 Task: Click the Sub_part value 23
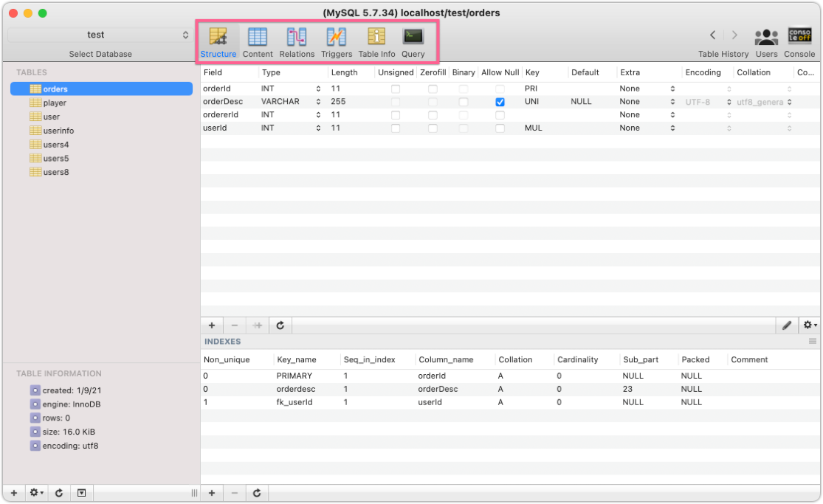pyautogui.click(x=627, y=389)
